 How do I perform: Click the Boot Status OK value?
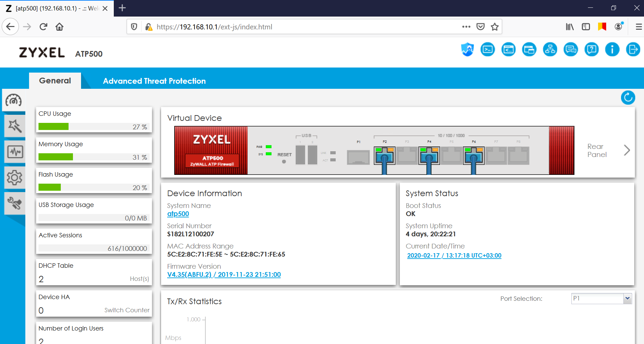(x=410, y=214)
